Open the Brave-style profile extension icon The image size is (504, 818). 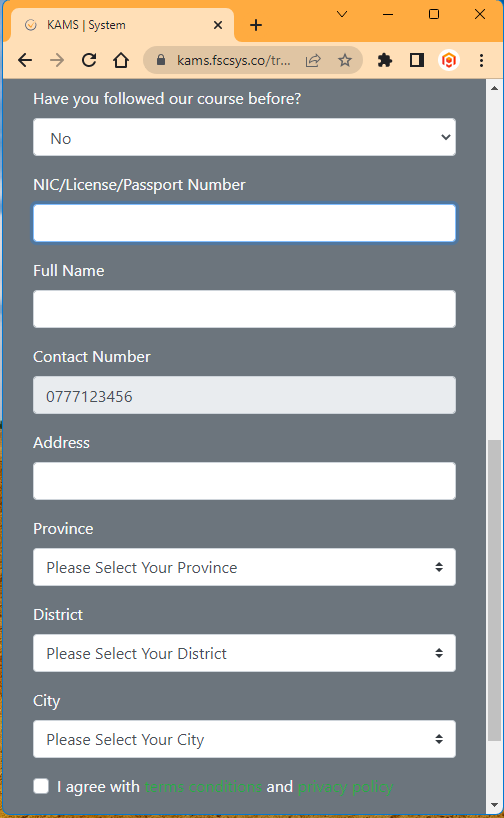449,61
